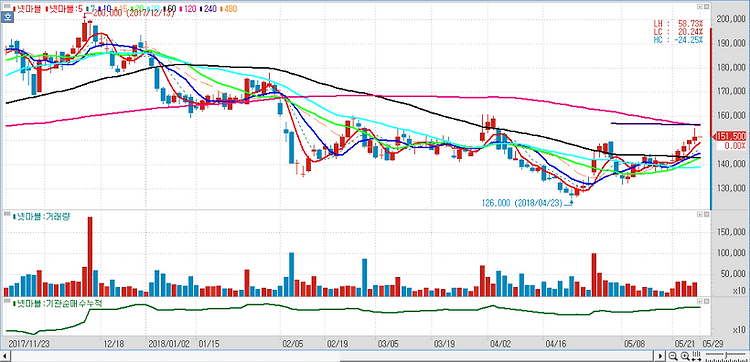This screenshot has width=750, height=362.
Task: Select the 240 moving average legend
Action: [x=209, y=9]
